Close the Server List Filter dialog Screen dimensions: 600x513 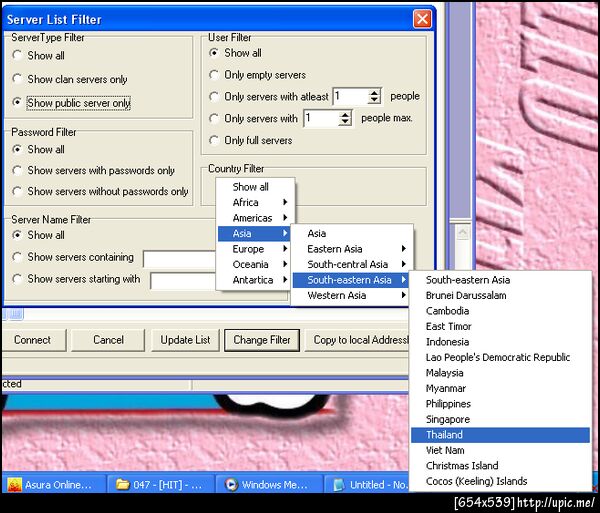point(422,19)
